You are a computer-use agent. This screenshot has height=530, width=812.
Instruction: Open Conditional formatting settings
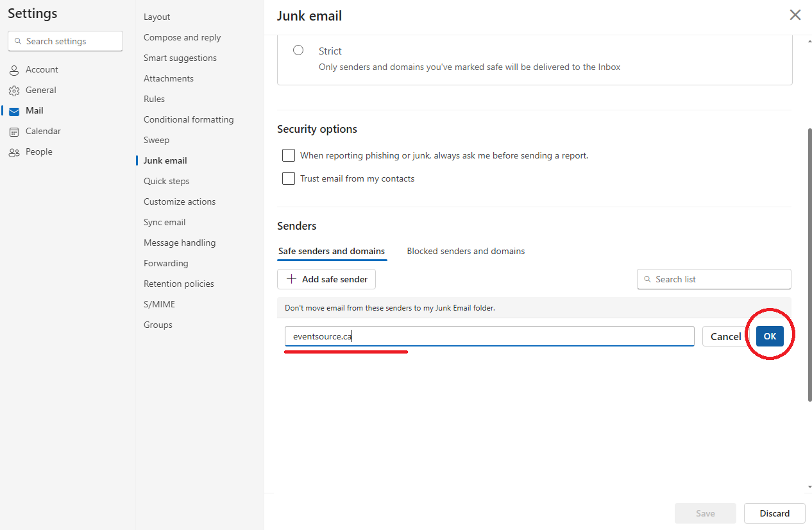[x=189, y=119]
